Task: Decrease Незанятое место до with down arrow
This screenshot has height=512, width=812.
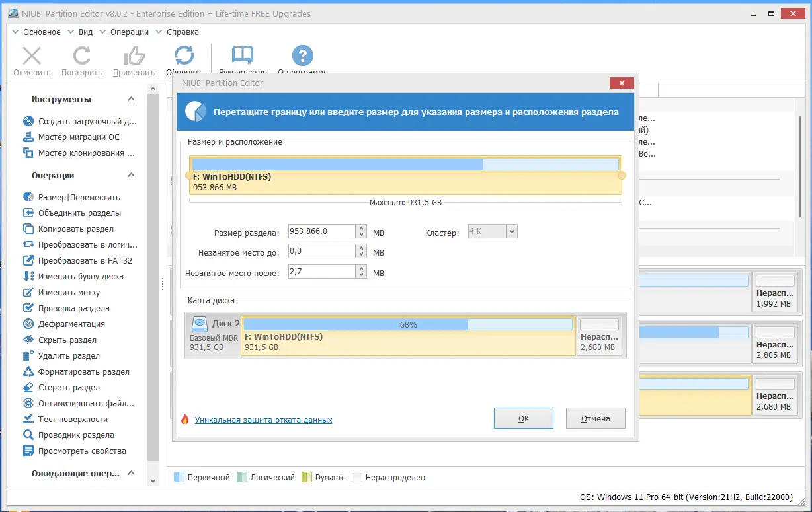Action: point(361,255)
